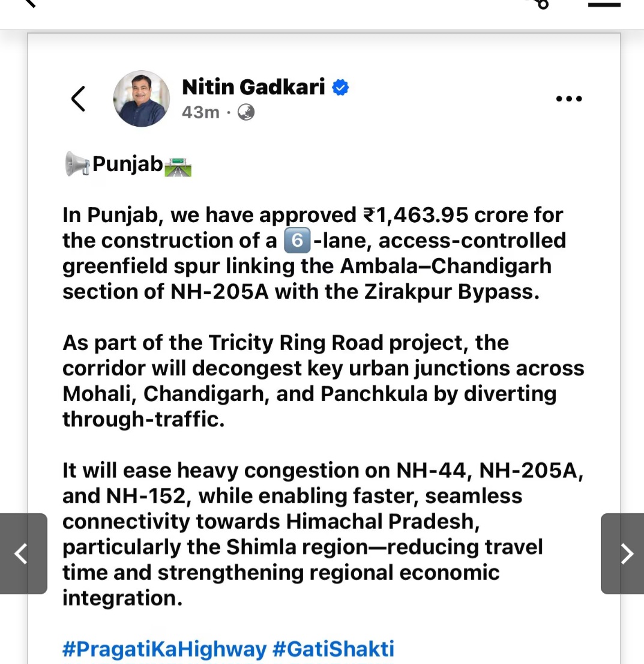Click the blue verified badge
The height and width of the screenshot is (664, 644).
(340, 88)
